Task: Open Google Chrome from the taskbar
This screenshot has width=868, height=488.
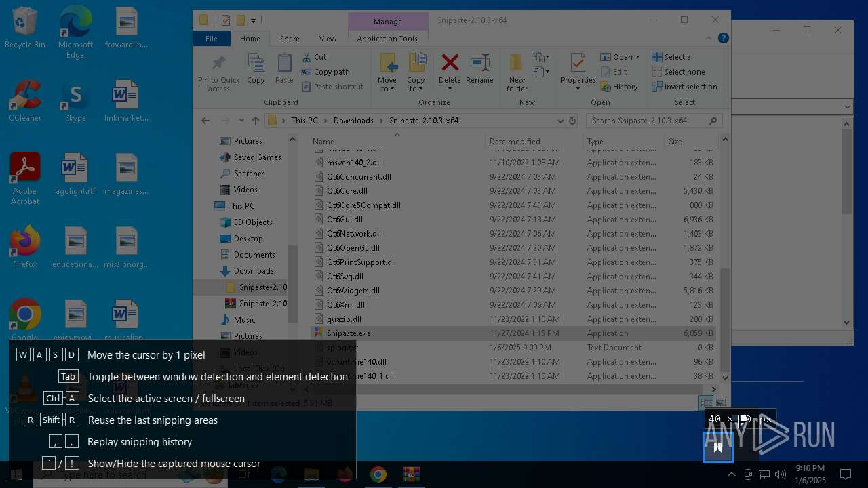Action: point(378,474)
